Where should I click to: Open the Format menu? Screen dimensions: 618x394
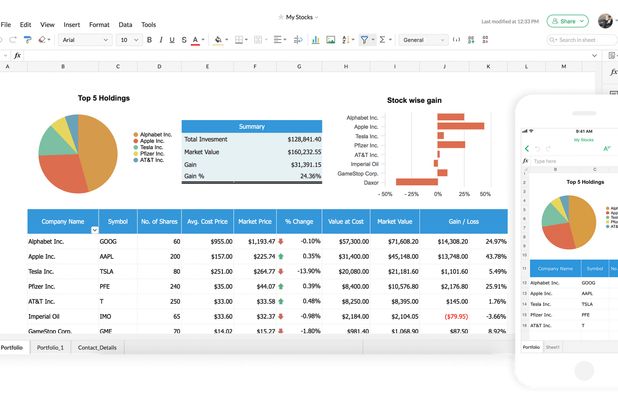point(99,24)
